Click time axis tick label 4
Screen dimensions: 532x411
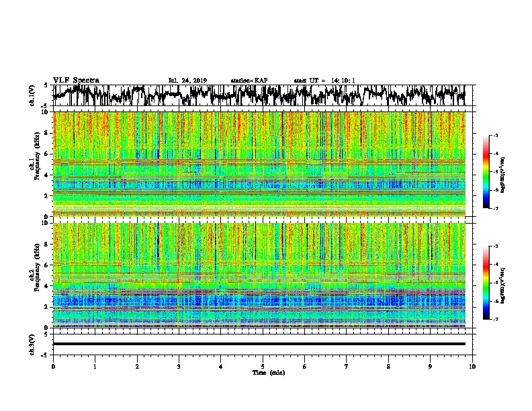click(x=221, y=367)
